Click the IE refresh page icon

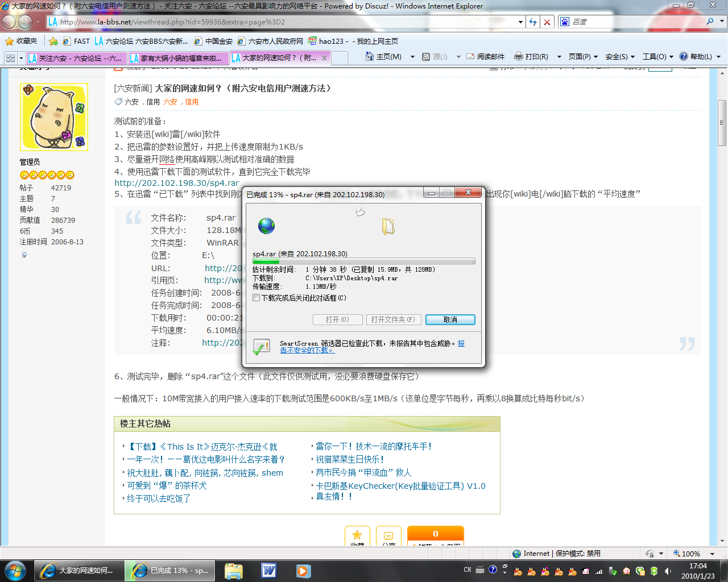tap(533, 22)
